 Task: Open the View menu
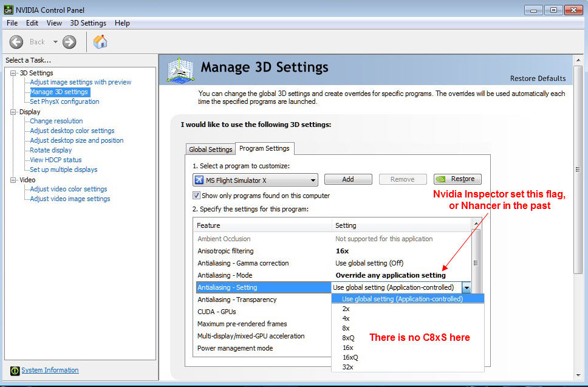click(x=54, y=23)
